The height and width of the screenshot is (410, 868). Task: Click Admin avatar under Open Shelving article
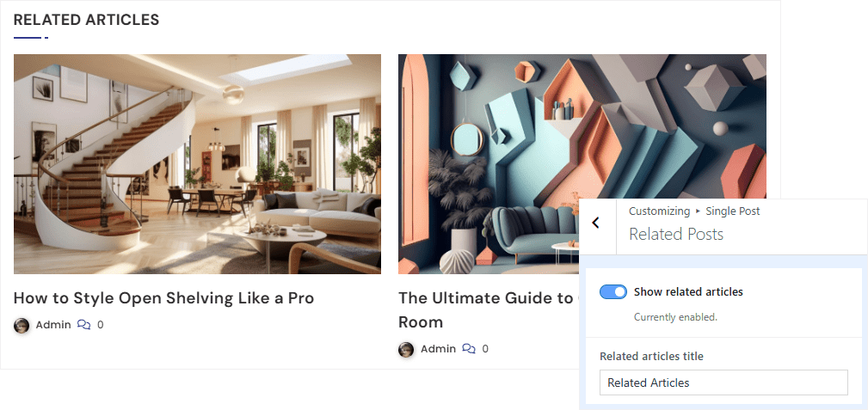click(21, 326)
